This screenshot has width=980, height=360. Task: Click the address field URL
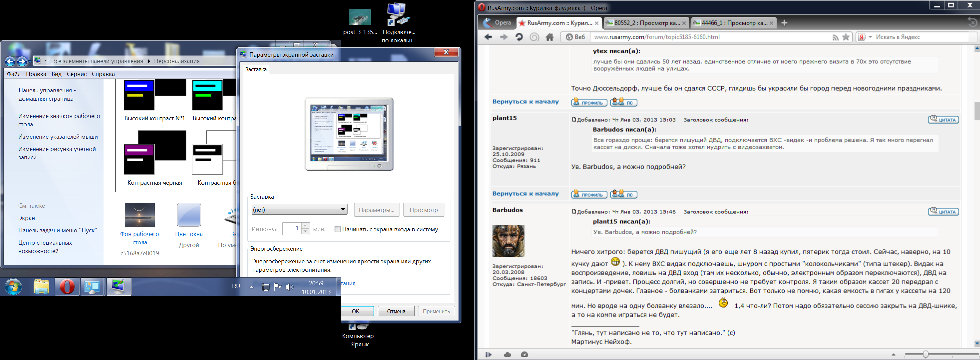657,37
